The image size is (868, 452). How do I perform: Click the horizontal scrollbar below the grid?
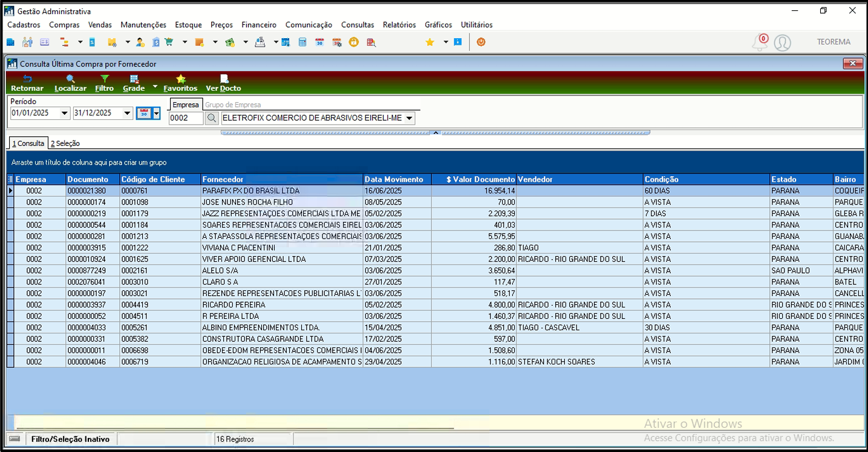click(x=235, y=428)
